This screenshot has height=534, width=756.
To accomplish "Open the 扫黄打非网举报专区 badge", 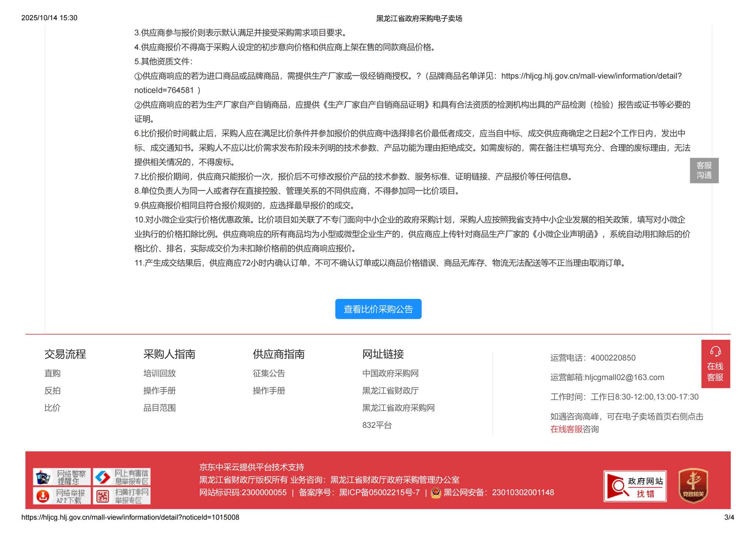I will 121,496.
